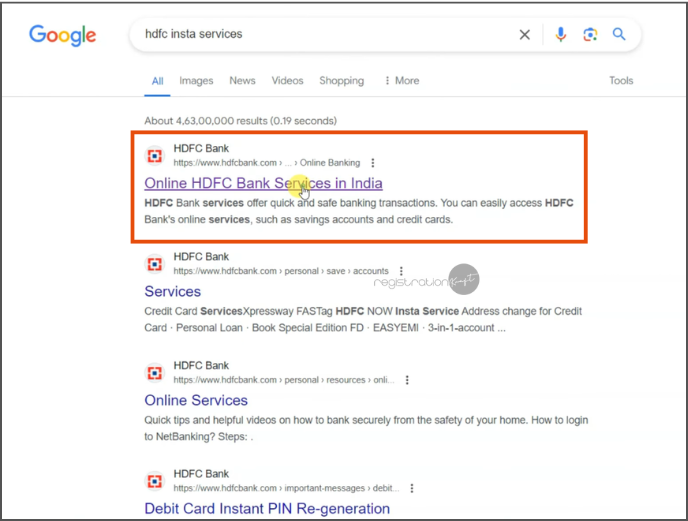688x521 pixels.
Task: Expand the More search categories menu
Action: (x=402, y=81)
